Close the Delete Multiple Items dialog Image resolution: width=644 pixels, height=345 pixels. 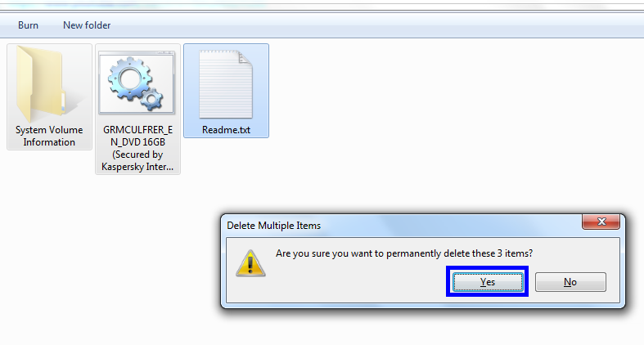coord(601,222)
